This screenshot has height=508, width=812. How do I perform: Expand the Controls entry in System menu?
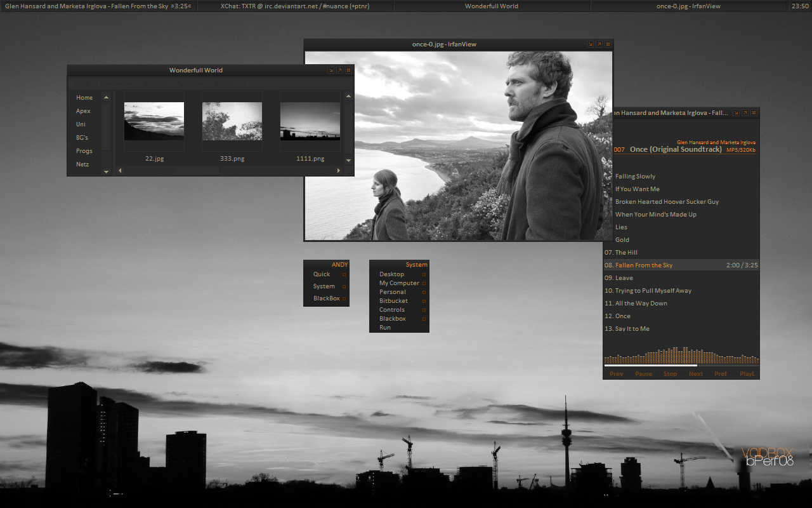pyautogui.click(x=399, y=310)
